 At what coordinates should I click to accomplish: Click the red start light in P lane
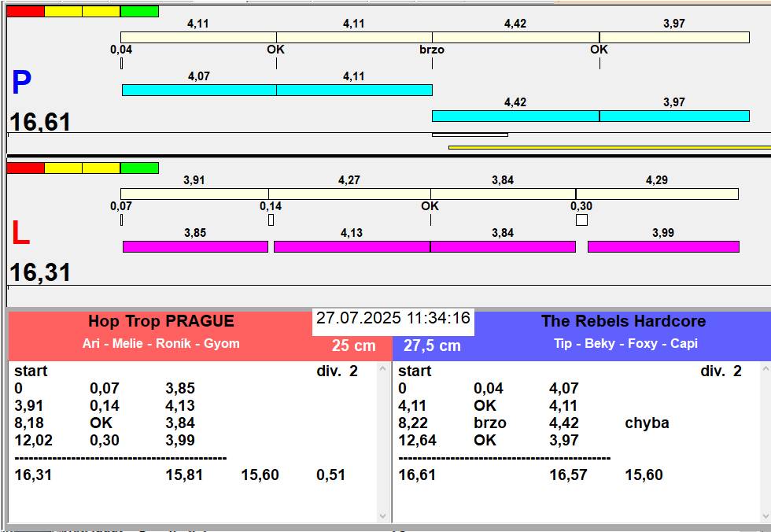[25, 11]
